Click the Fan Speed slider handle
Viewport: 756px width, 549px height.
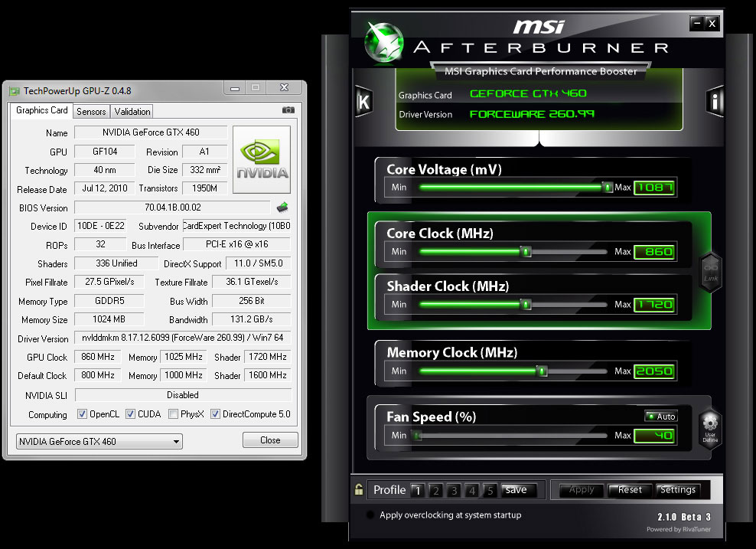point(418,436)
